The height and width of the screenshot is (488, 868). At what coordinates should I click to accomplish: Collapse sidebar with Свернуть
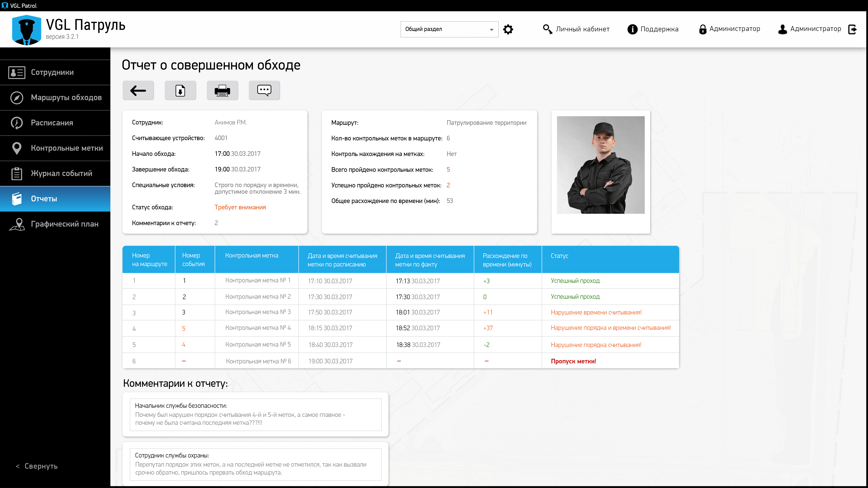point(37,466)
